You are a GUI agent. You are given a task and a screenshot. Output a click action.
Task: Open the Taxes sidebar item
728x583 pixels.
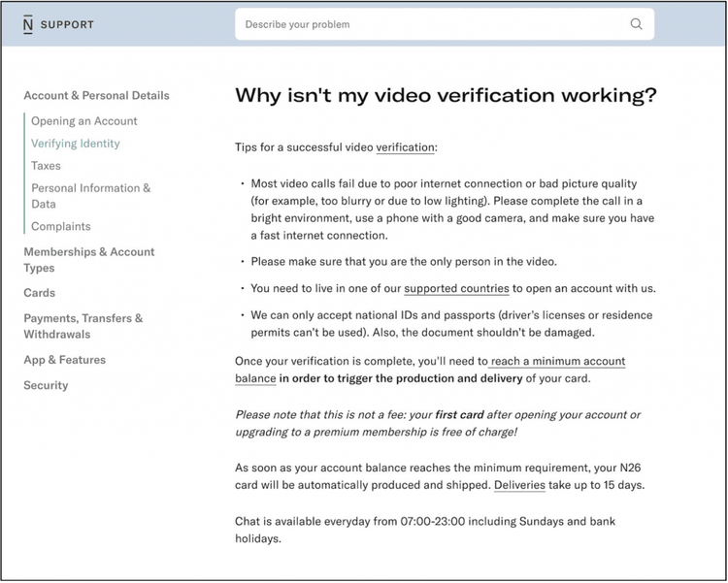46,166
